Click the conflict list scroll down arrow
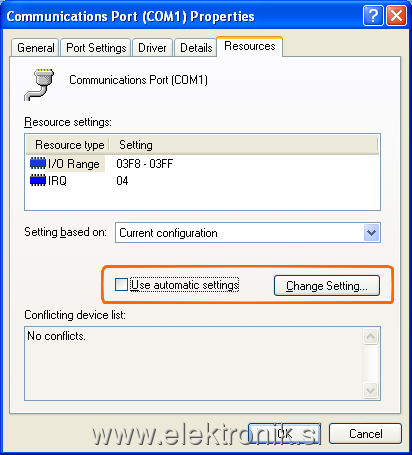The height and width of the screenshot is (455, 412). point(370,390)
